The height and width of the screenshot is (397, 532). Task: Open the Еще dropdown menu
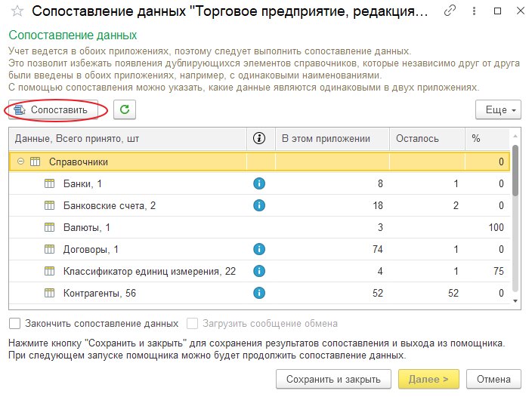pyautogui.click(x=498, y=109)
